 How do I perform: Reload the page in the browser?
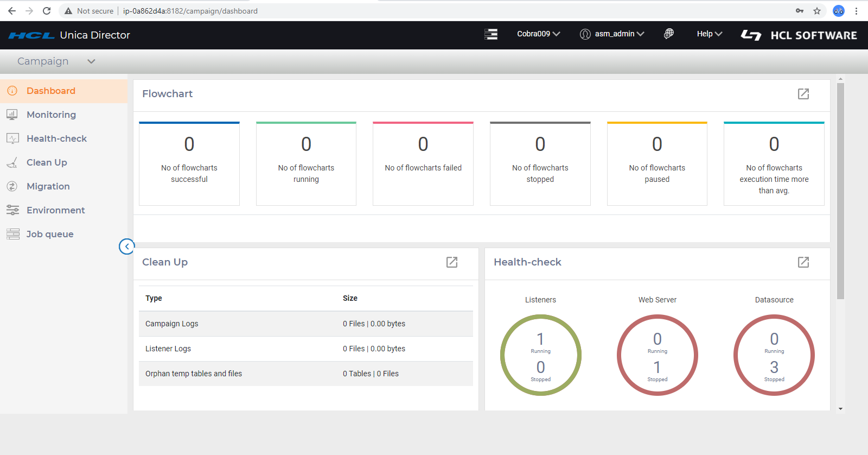click(47, 11)
